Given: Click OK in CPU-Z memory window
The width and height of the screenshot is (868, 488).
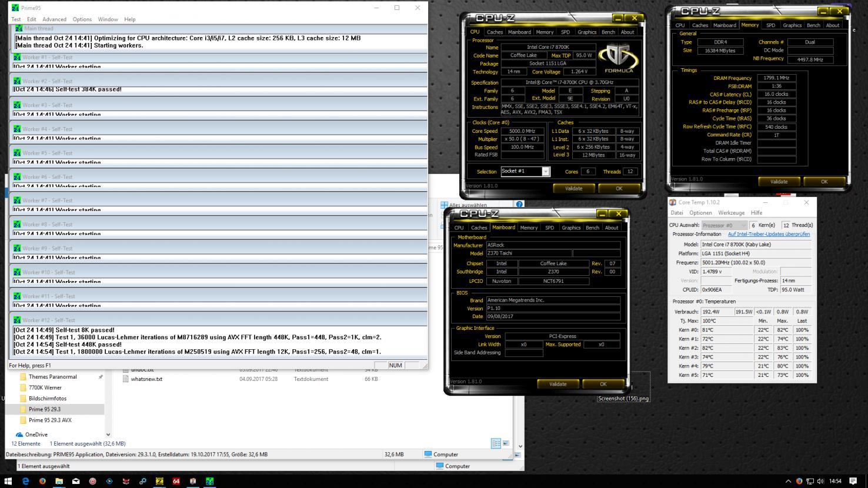Looking at the screenshot, I should pyautogui.click(x=824, y=182).
